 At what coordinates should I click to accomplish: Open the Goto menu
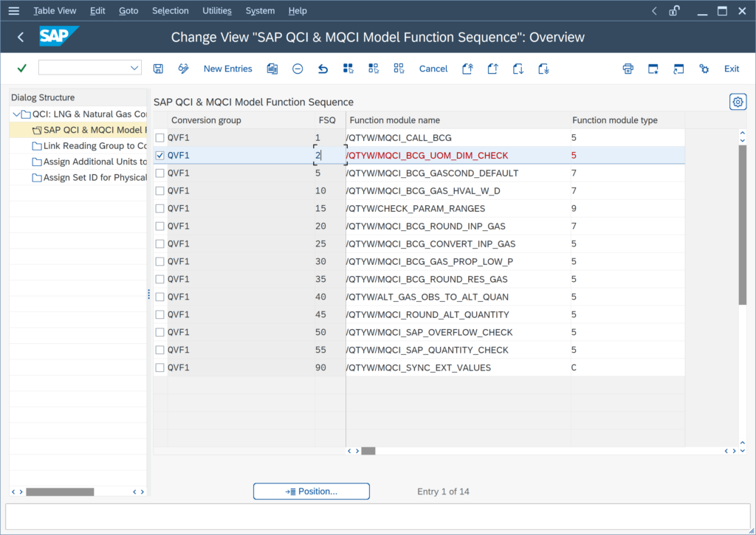click(128, 10)
